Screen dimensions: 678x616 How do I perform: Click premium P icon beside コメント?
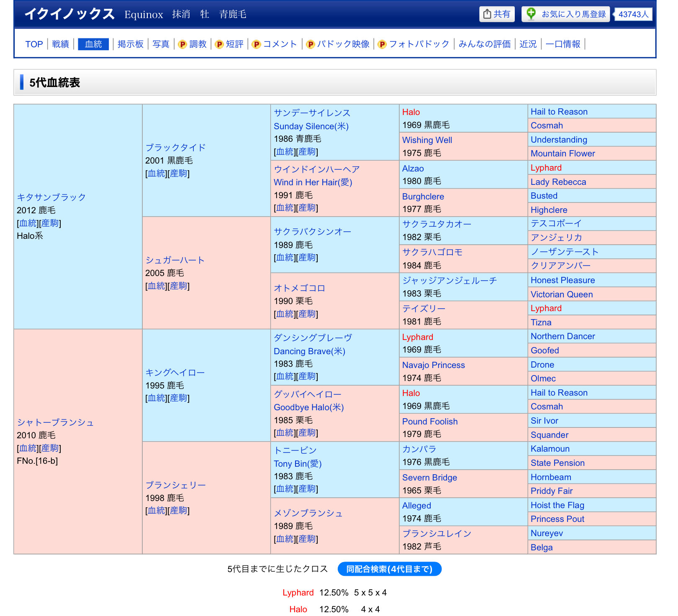257,44
